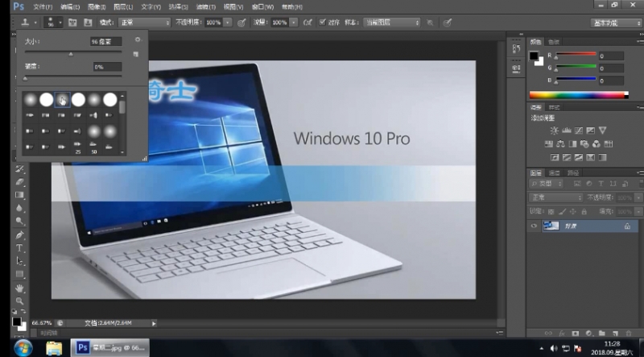Click the brush size slider
644x357 pixels.
tap(73, 52)
